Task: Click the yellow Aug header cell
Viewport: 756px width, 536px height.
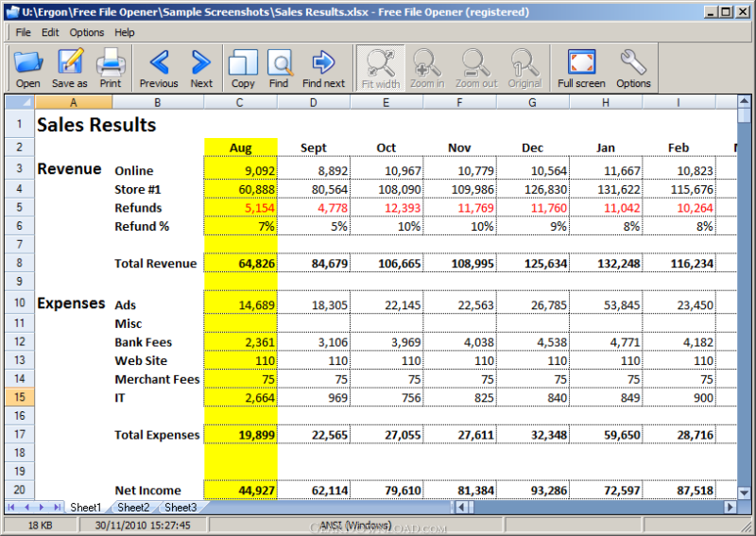Action: (x=241, y=147)
